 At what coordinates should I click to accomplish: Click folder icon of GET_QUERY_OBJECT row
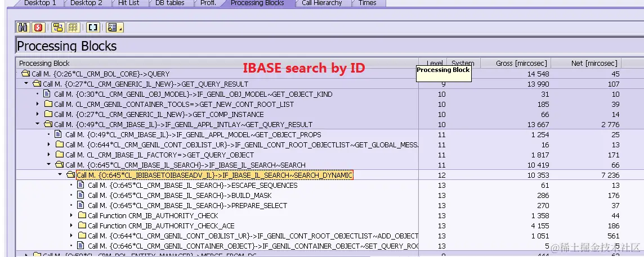tap(60, 155)
